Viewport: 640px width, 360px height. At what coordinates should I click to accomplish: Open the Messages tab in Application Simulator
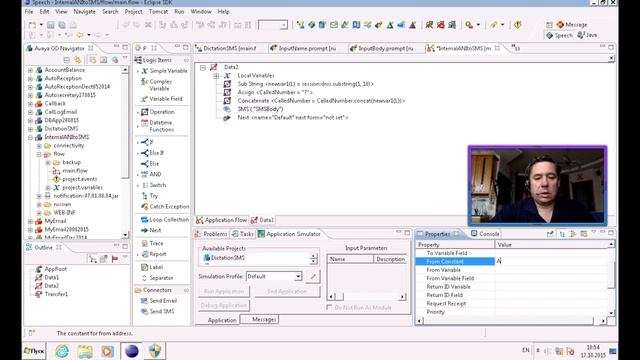click(x=260, y=320)
